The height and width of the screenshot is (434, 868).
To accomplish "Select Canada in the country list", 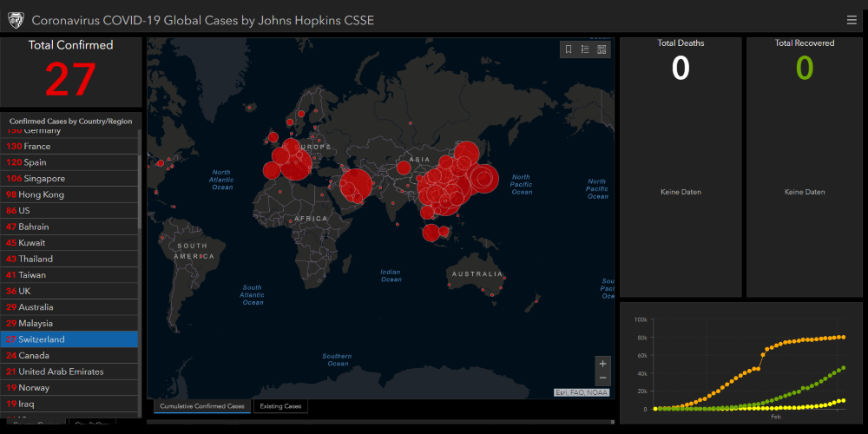I will coord(69,355).
